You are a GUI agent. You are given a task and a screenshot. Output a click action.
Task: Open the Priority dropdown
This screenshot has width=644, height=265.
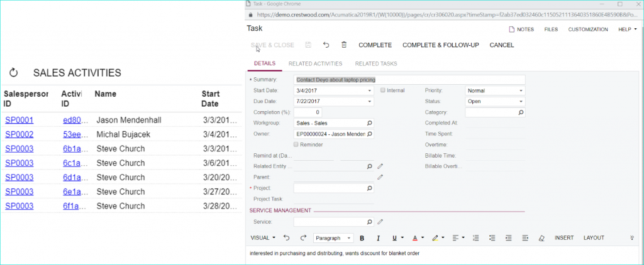495,90
